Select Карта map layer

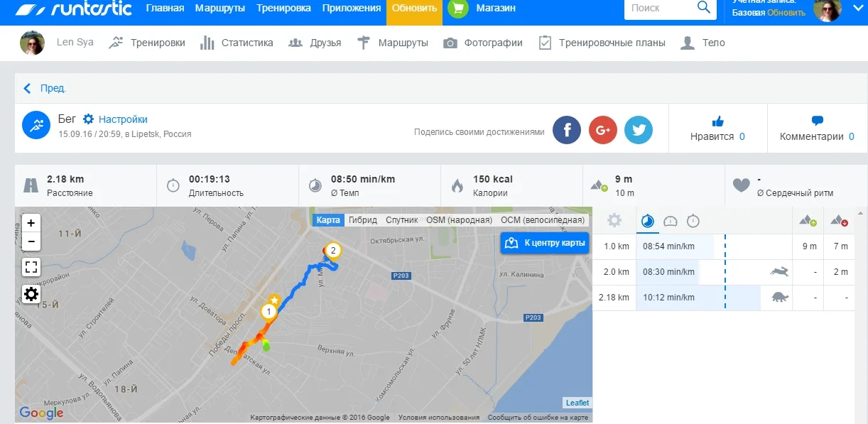click(x=328, y=220)
